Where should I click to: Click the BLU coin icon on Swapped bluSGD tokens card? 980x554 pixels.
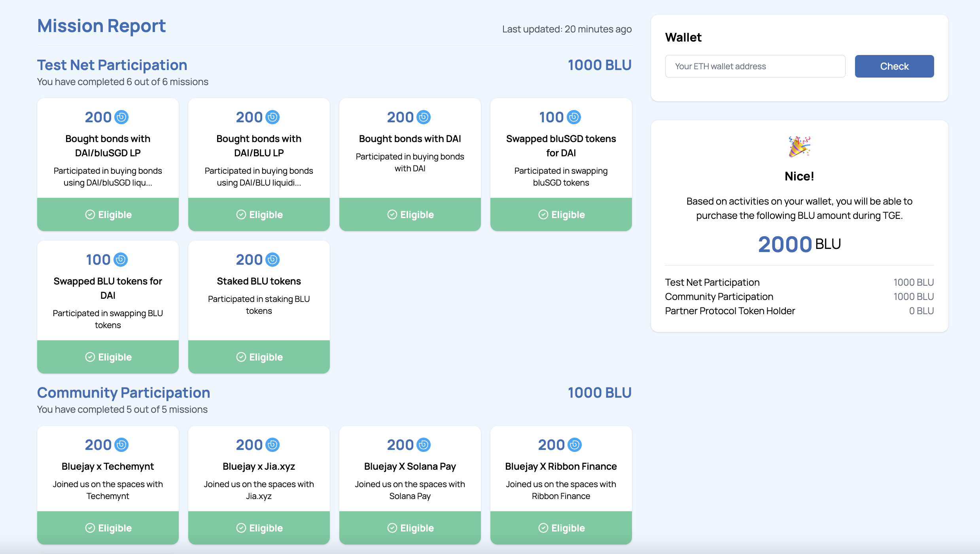pos(574,117)
